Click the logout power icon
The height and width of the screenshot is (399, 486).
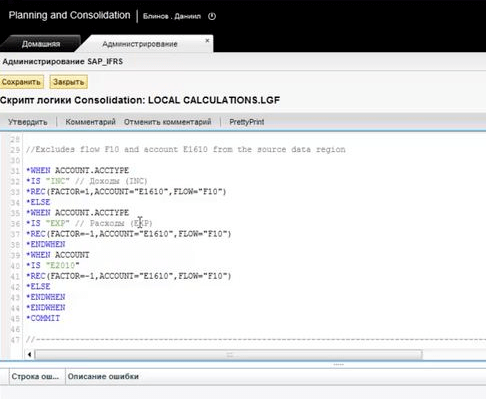click(x=212, y=16)
